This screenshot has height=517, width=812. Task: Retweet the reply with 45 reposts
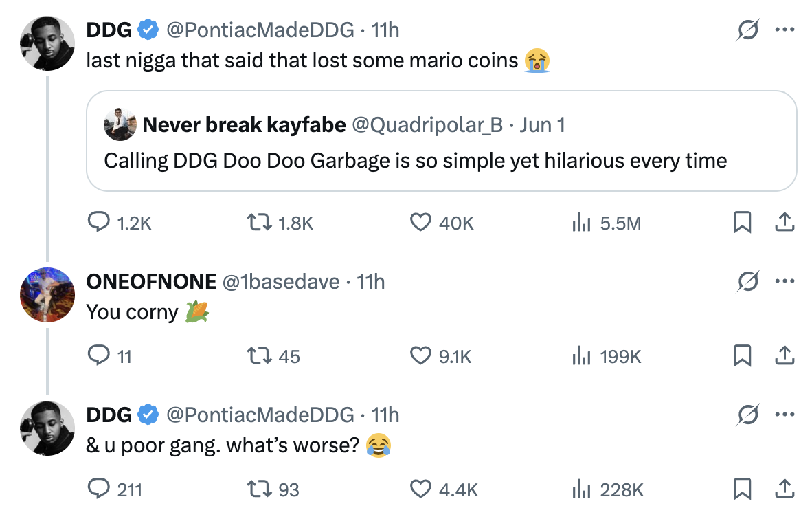click(x=259, y=356)
